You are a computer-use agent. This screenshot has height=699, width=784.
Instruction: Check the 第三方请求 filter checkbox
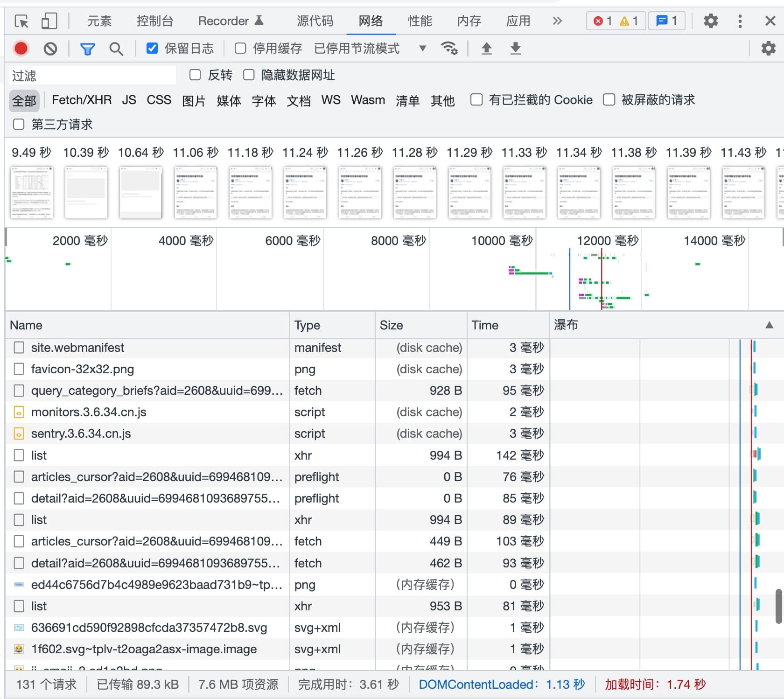[x=18, y=124]
